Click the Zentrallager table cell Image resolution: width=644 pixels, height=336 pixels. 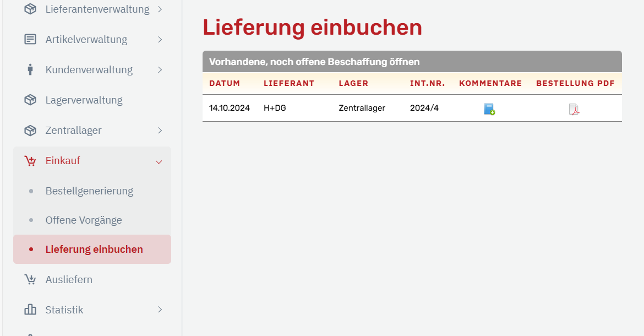coord(362,108)
